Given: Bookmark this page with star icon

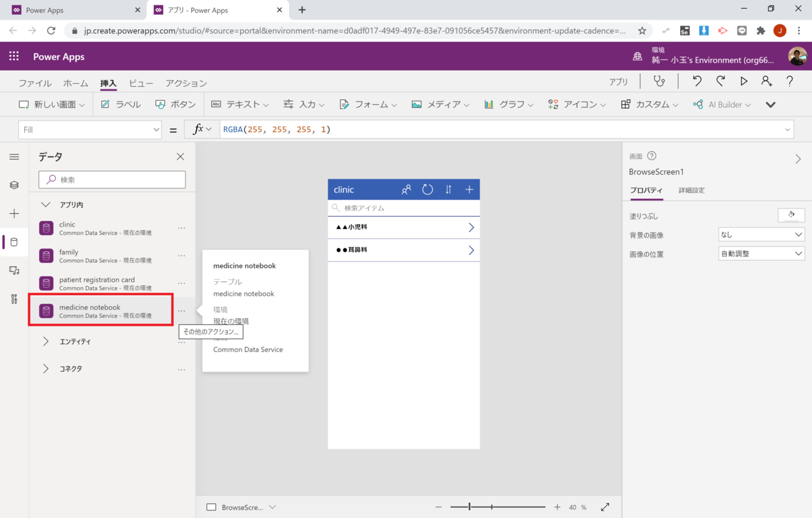Looking at the screenshot, I should tap(642, 30).
